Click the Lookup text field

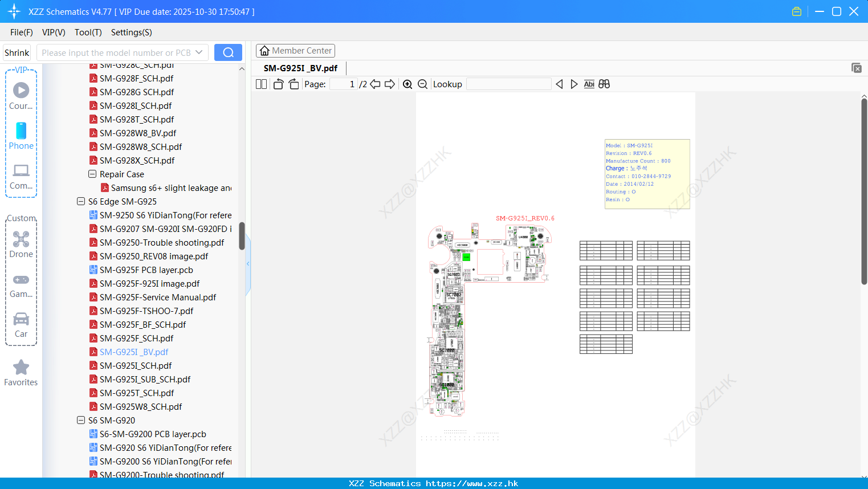pyautogui.click(x=508, y=84)
